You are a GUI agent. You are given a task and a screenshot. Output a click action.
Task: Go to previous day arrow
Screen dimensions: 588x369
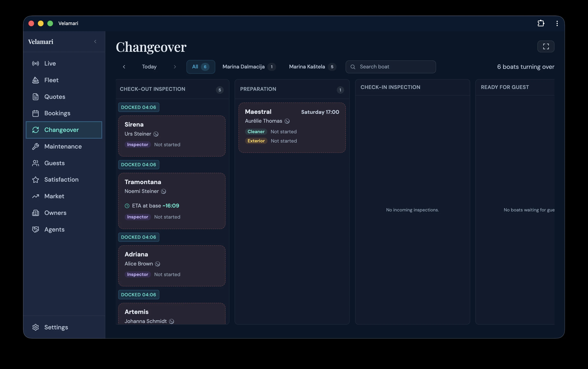124,67
